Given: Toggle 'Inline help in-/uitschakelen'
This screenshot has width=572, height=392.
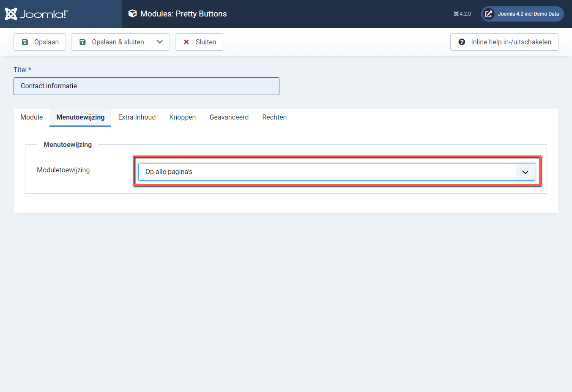Looking at the screenshot, I should (x=504, y=42).
